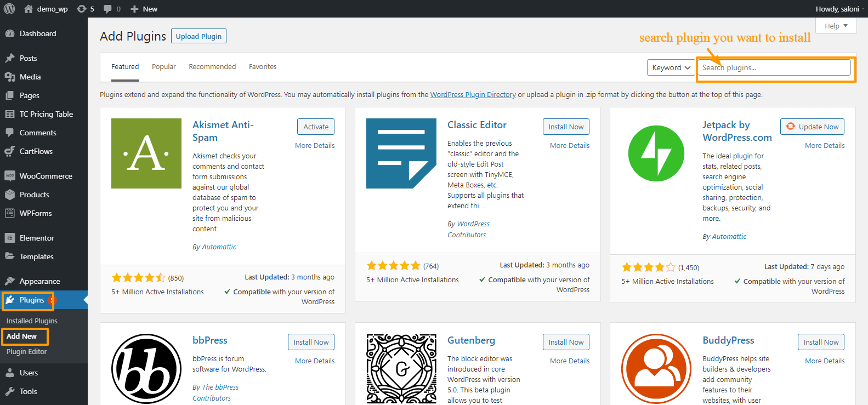Screen dimensions: 868x405
Task: Open the demo_wp site home icon
Action: point(29,9)
